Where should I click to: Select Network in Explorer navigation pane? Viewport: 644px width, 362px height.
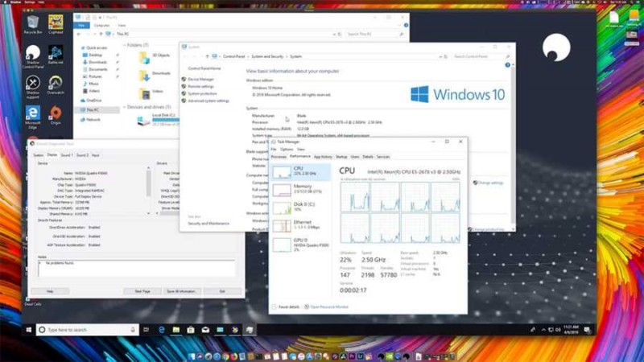tap(93, 120)
